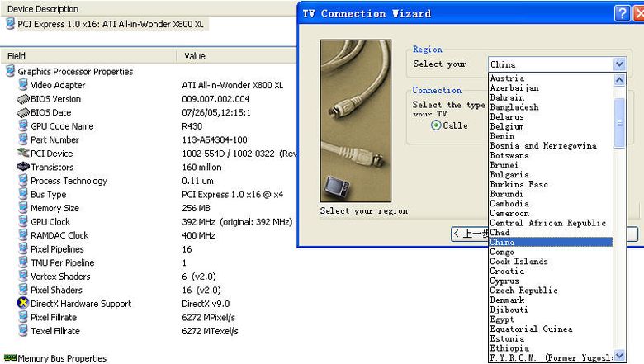
Task: Click the Pixel Fillrate row icon
Action: click(x=23, y=317)
